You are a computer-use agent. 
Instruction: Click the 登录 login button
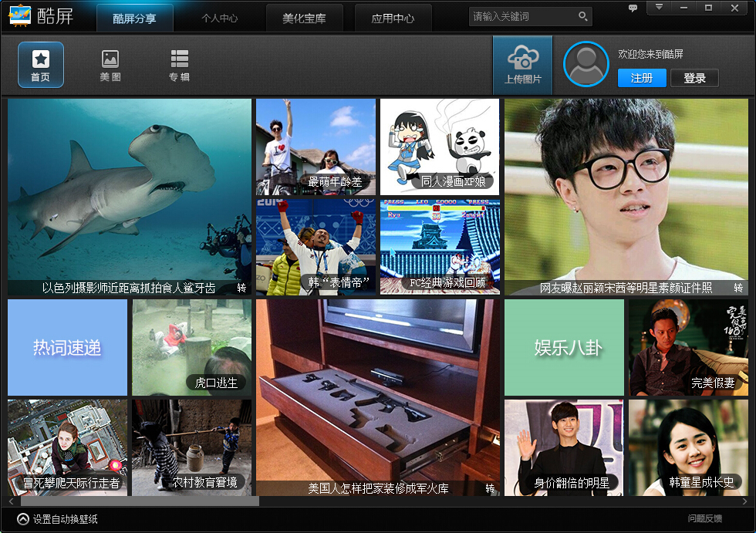click(694, 78)
